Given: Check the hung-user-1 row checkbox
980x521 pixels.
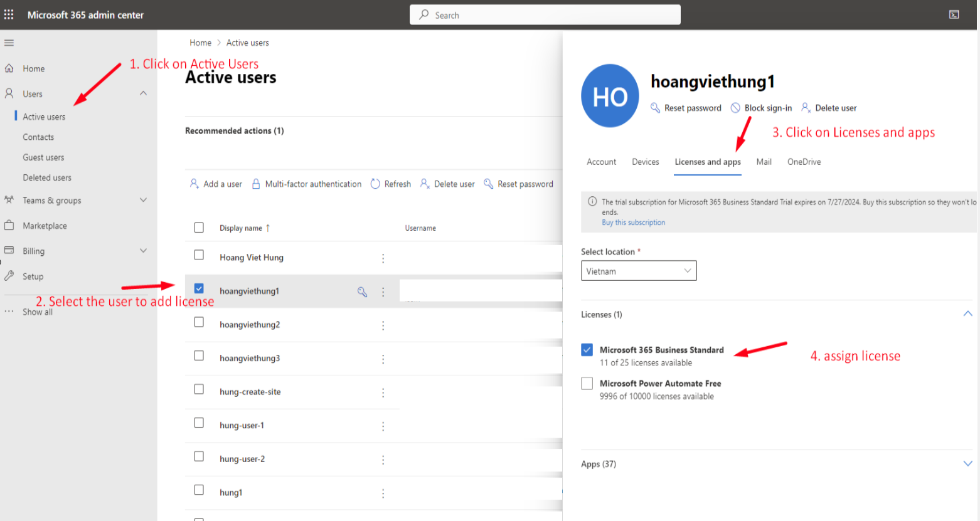Looking at the screenshot, I should [x=199, y=423].
